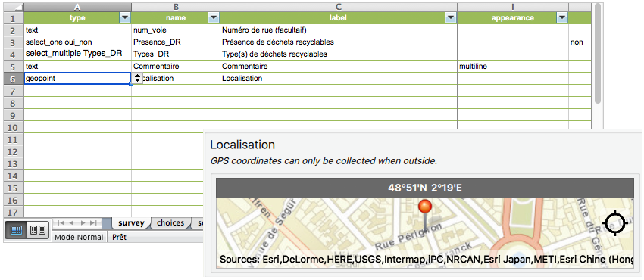Select column A header
Image resolution: width=644 pixels, height=280 pixels.
[x=77, y=7]
